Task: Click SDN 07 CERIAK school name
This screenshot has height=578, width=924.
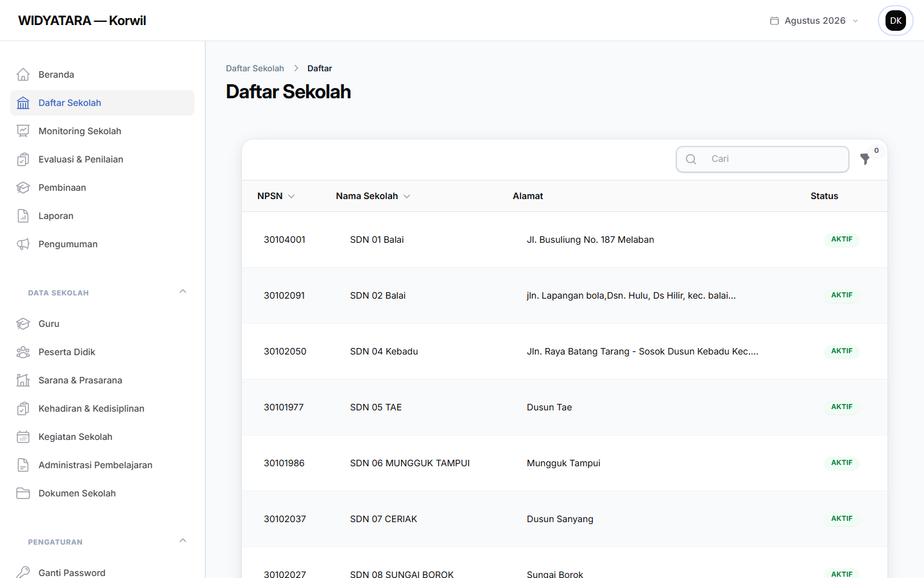Action: [x=384, y=519]
